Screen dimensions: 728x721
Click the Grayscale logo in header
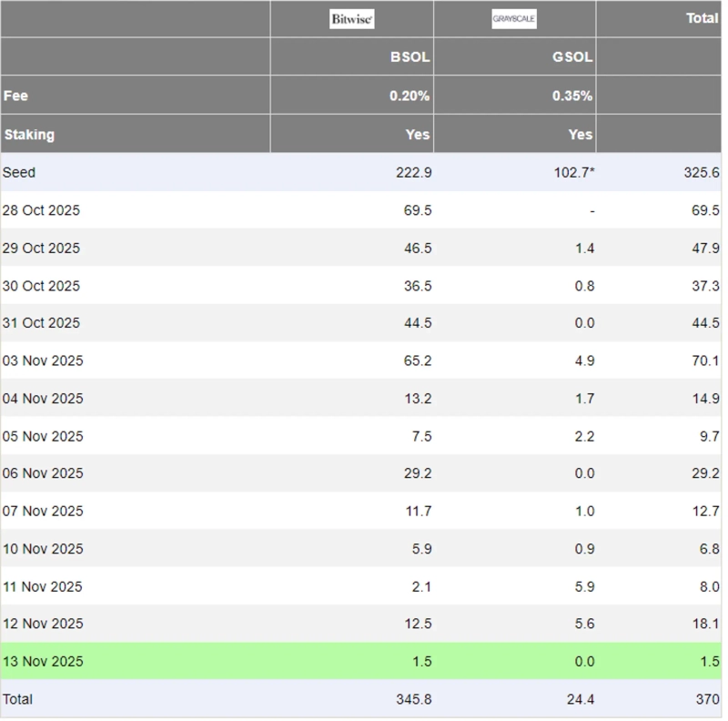point(514,19)
